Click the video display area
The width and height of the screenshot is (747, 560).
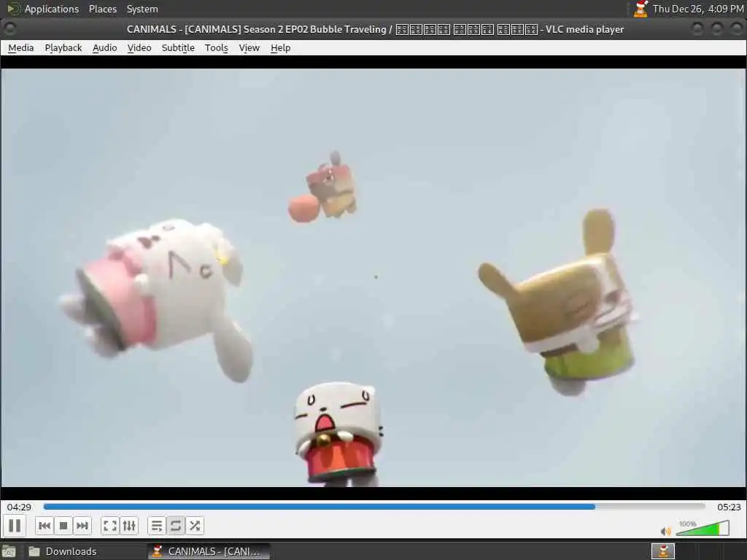click(373, 277)
